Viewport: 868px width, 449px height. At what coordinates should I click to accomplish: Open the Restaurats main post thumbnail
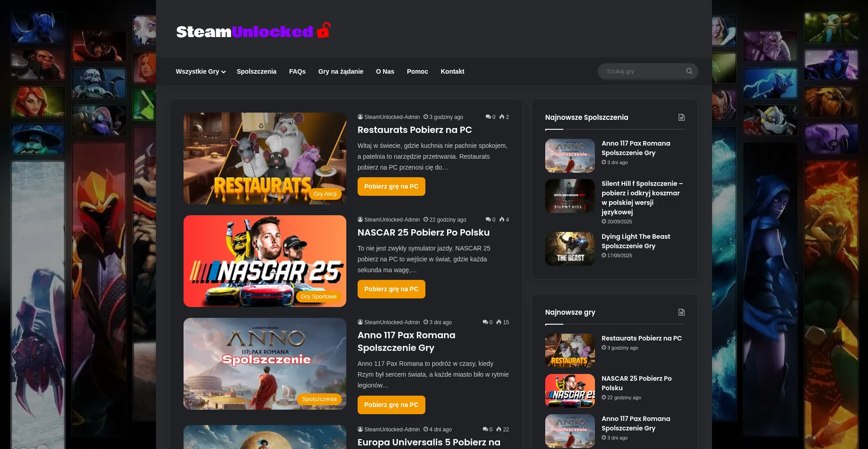[265, 158]
